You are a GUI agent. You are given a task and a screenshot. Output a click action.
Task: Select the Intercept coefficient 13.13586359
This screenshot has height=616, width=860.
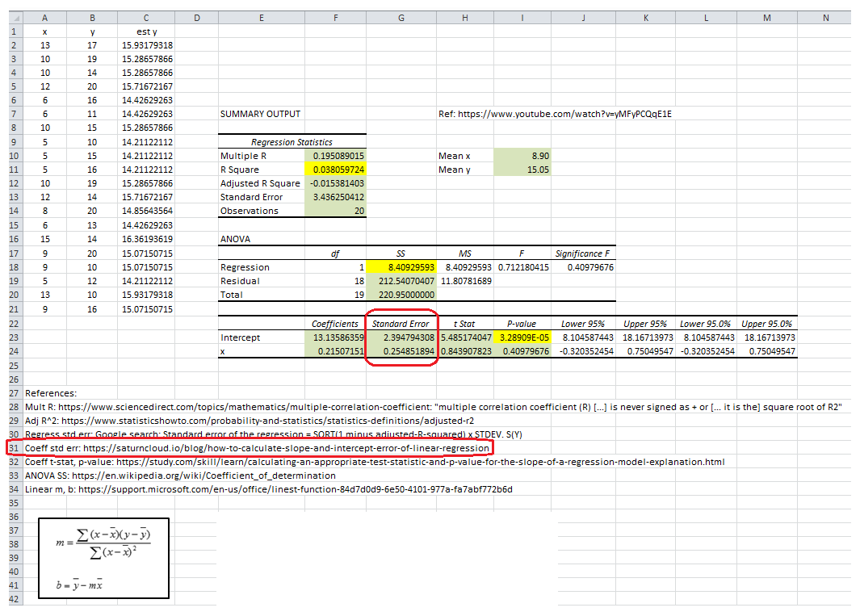click(336, 337)
